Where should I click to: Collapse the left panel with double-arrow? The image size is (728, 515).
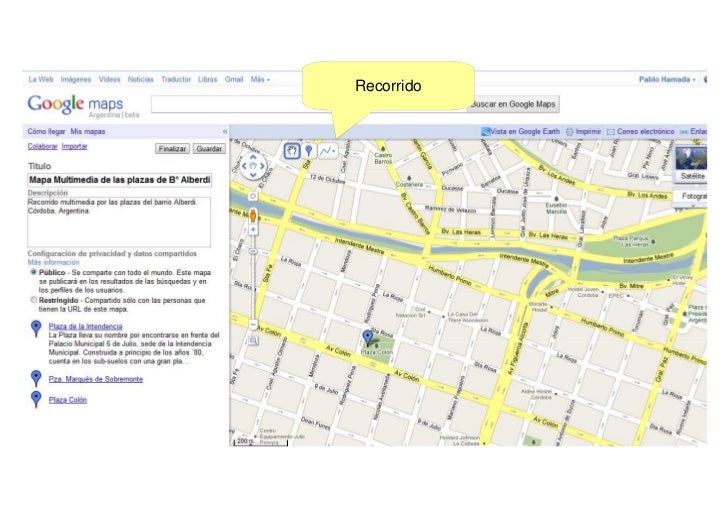click(225, 131)
